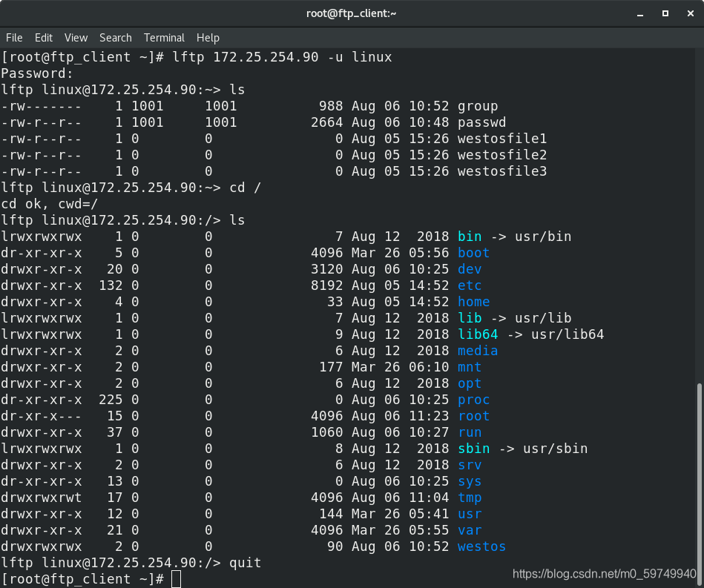Click the 'sys' directory name
This screenshot has width=704, height=588.
coord(470,481)
